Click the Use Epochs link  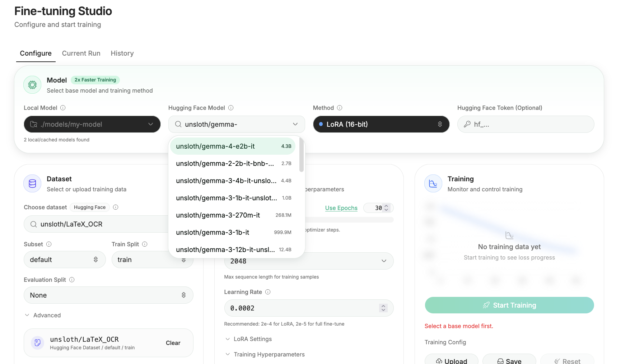(x=341, y=208)
